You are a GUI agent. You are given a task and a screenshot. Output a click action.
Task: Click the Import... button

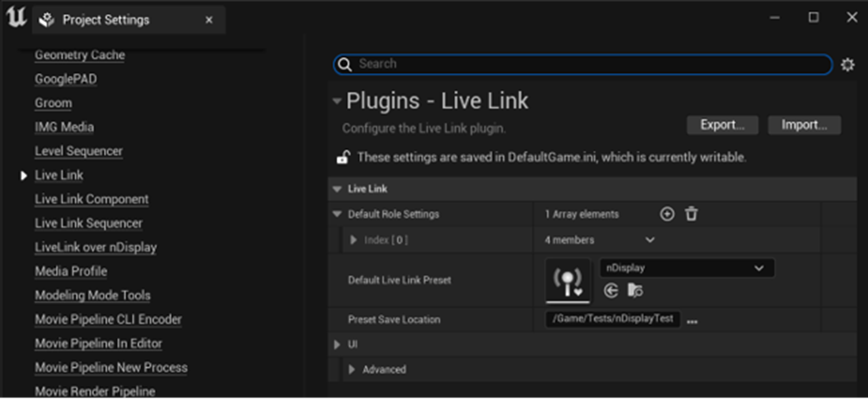[804, 125]
